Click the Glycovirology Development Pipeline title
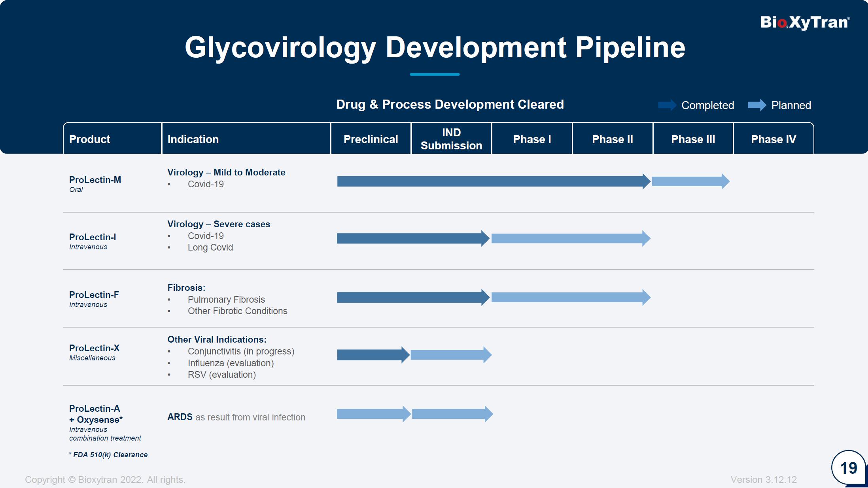This screenshot has height=488, width=868. pos(435,47)
